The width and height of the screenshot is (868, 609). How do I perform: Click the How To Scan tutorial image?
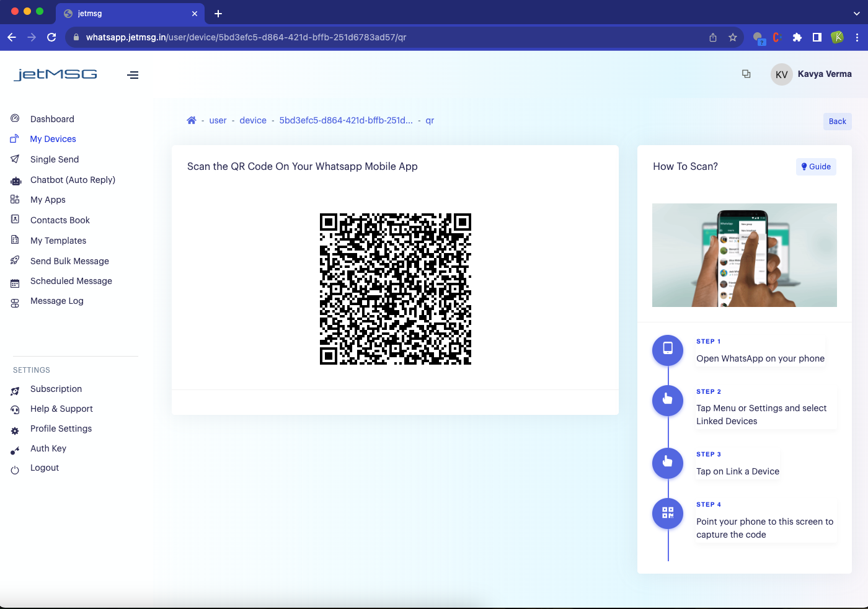click(745, 255)
